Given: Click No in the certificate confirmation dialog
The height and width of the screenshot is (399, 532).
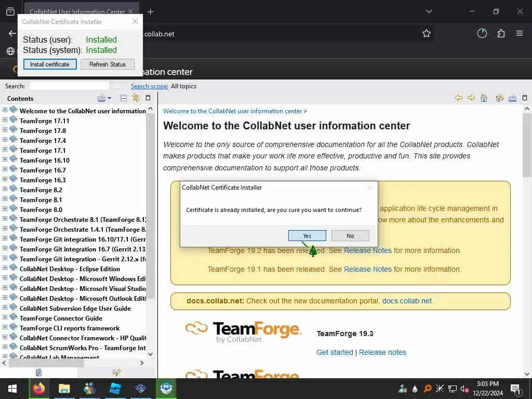Looking at the screenshot, I should pyautogui.click(x=350, y=235).
